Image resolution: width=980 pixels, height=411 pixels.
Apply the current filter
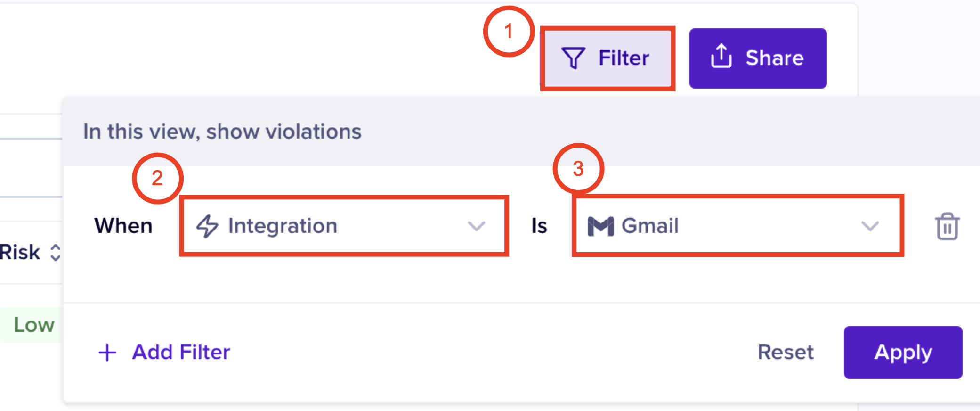point(903,352)
